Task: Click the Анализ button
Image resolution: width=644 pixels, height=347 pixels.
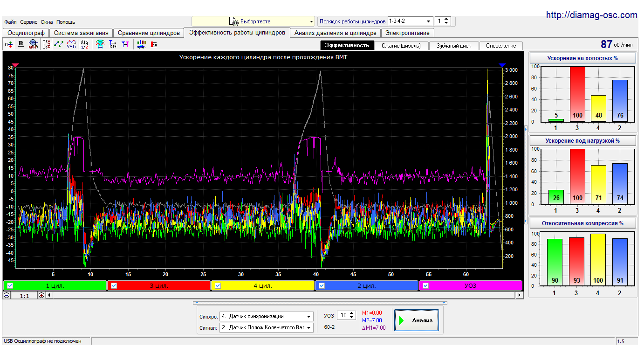Action: 417,320
